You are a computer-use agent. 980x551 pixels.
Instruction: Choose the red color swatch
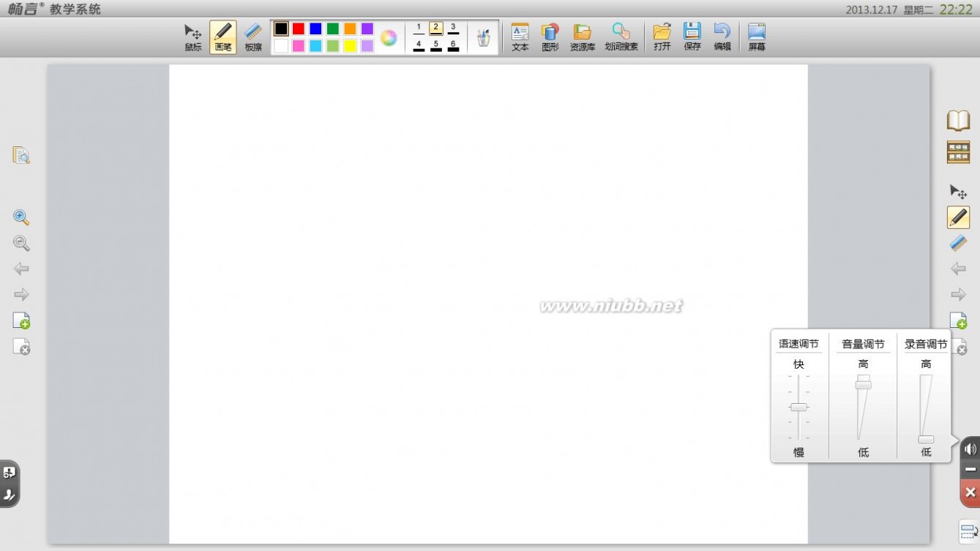[299, 29]
